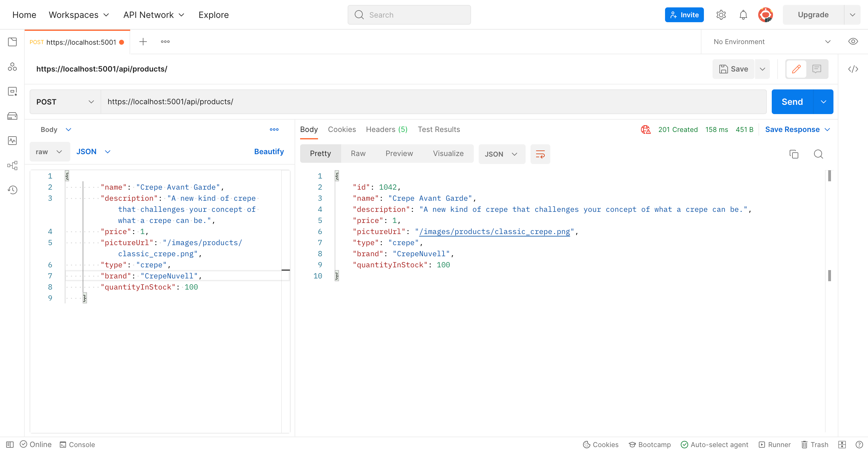This screenshot has width=868, height=452.
Task: Toggle environment quick look eye icon
Action: [x=853, y=41]
